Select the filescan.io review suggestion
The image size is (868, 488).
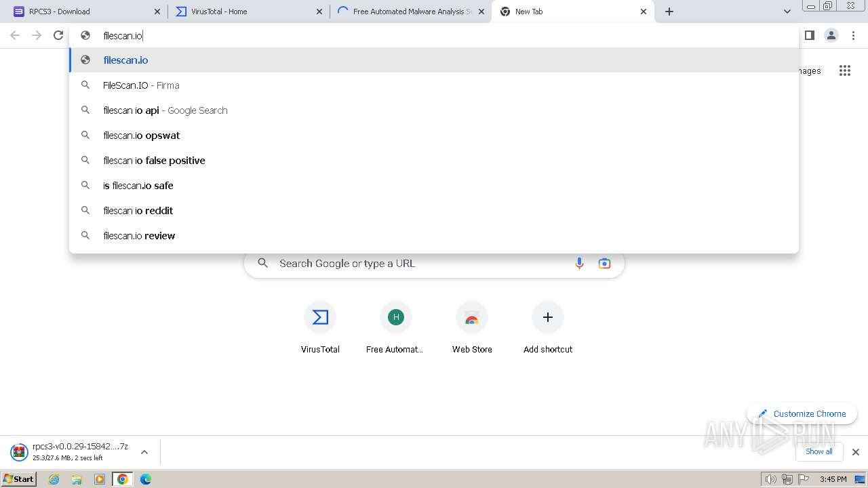coord(434,236)
